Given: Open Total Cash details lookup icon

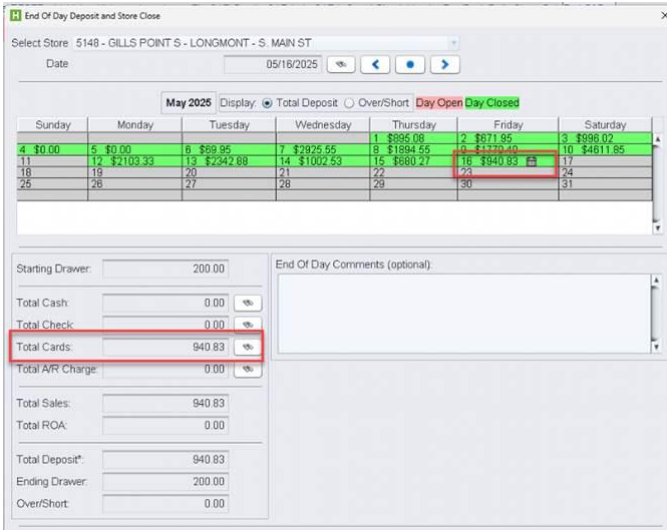Looking at the screenshot, I should click(x=247, y=301).
